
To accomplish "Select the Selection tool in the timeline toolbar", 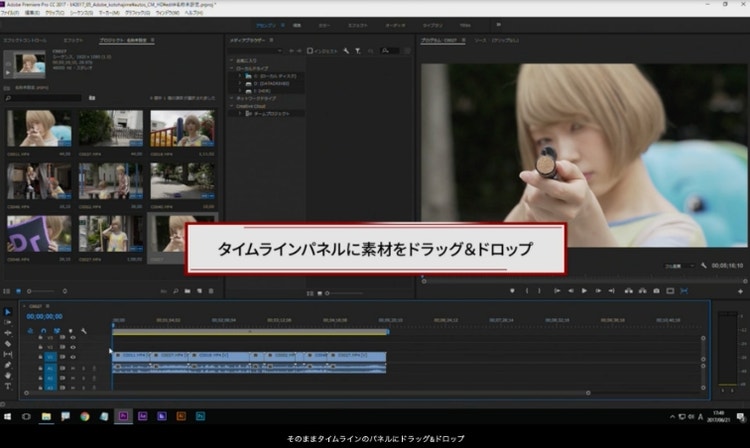I will [8, 312].
